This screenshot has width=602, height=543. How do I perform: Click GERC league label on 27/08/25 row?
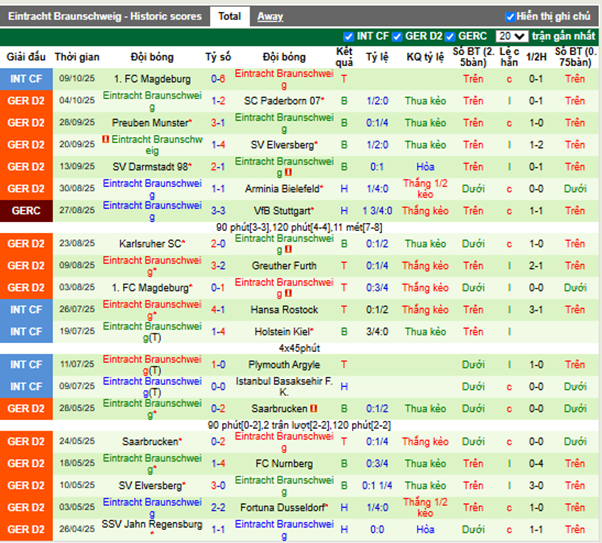coord(26,211)
